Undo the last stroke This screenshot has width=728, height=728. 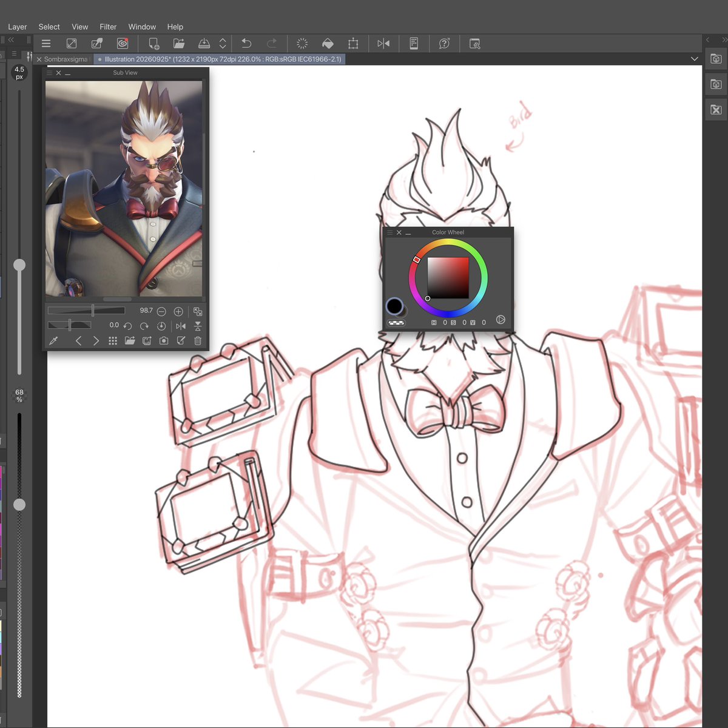pos(246,44)
